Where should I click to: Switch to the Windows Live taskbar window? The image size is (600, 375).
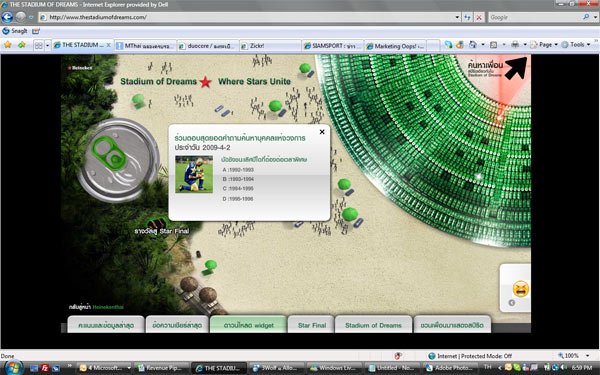(x=334, y=368)
